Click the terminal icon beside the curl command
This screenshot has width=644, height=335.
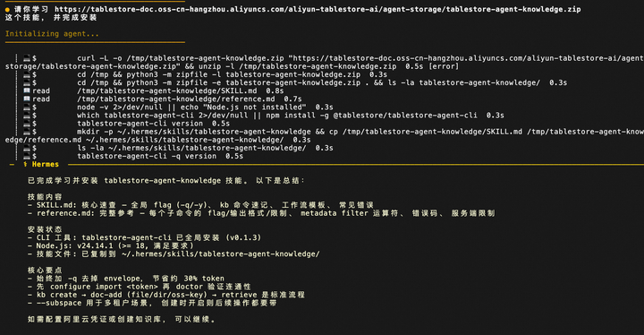(27, 58)
